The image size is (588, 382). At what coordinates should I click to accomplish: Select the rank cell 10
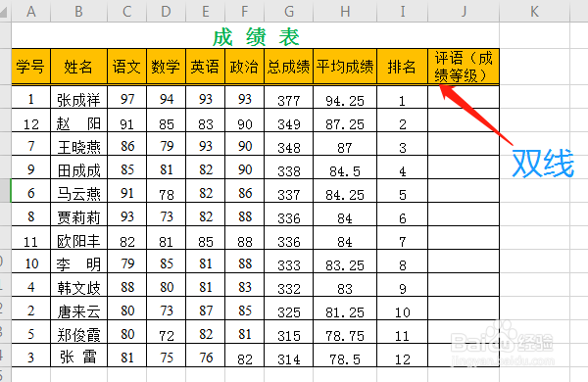coord(403,309)
